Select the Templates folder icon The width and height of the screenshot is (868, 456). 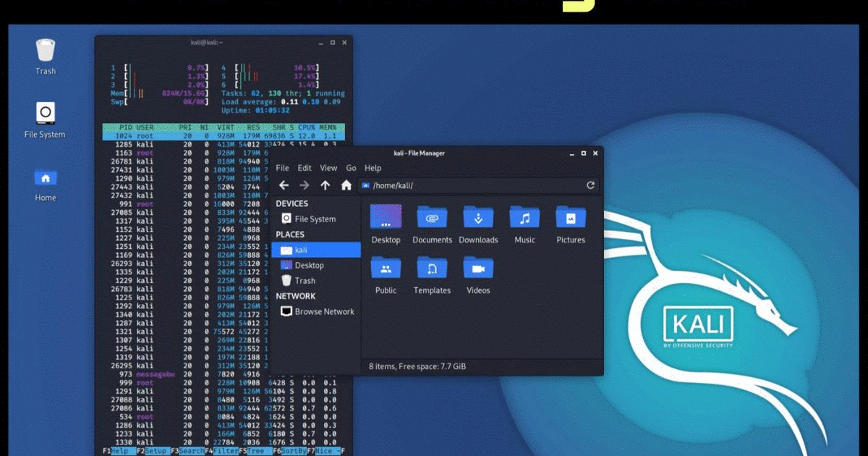(432, 269)
